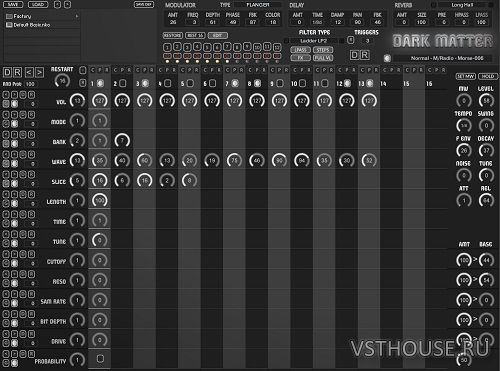Viewport: 500px width, 371px height.
Task: Select pattern slot 1
Action: point(167,48)
